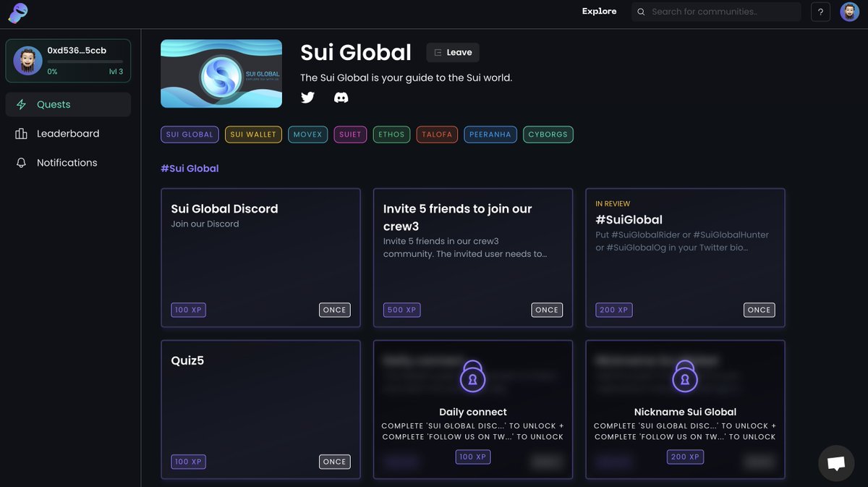Open the Invite 5 friends quest card
The width and height of the screenshot is (868, 487).
pos(473,258)
